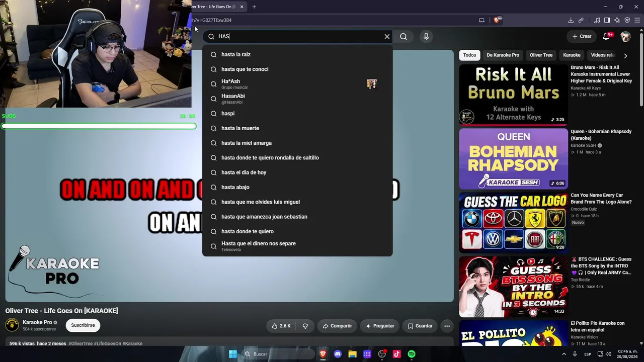Clear the search text with the X icon

pyautogui.click(x=387, y=36)
